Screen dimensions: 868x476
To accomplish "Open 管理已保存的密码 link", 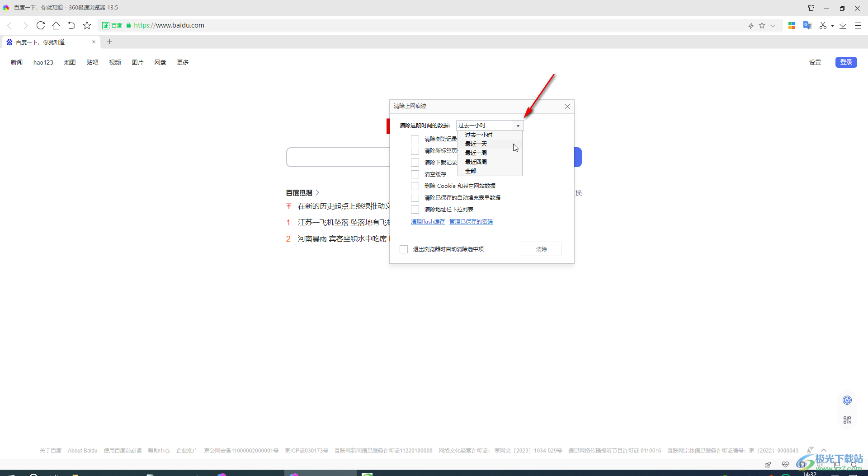I will (471, 222).
